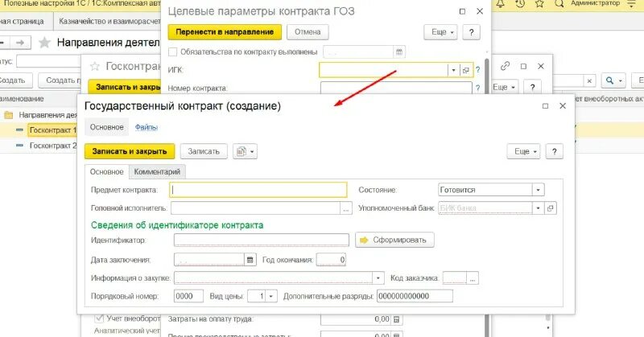Click the 'Сформировать' identifier button
The width and height of the screenshot is (644, 337).
394,240
